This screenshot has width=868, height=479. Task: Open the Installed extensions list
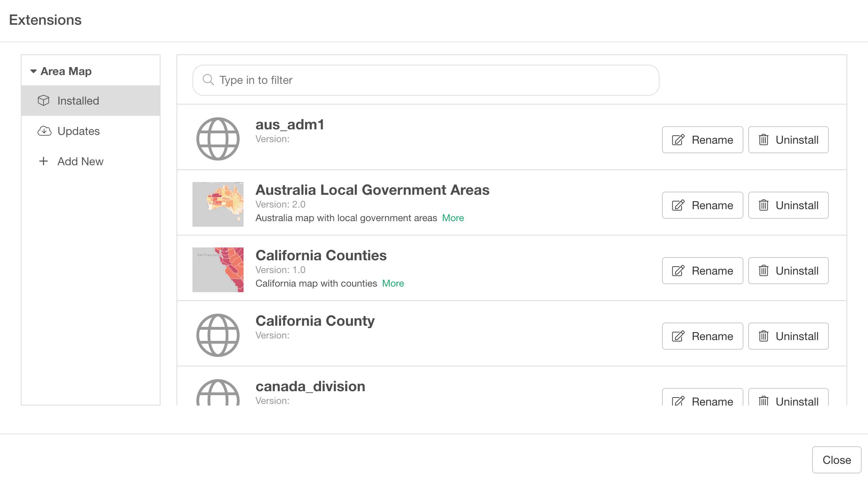(78, 101)
